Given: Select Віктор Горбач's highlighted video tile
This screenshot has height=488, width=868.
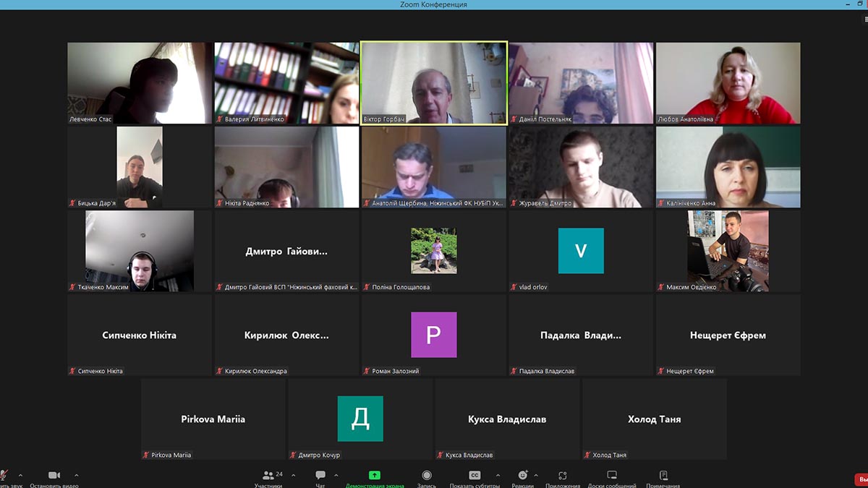Looking at the screenshot, I should (x=434, y=82).
